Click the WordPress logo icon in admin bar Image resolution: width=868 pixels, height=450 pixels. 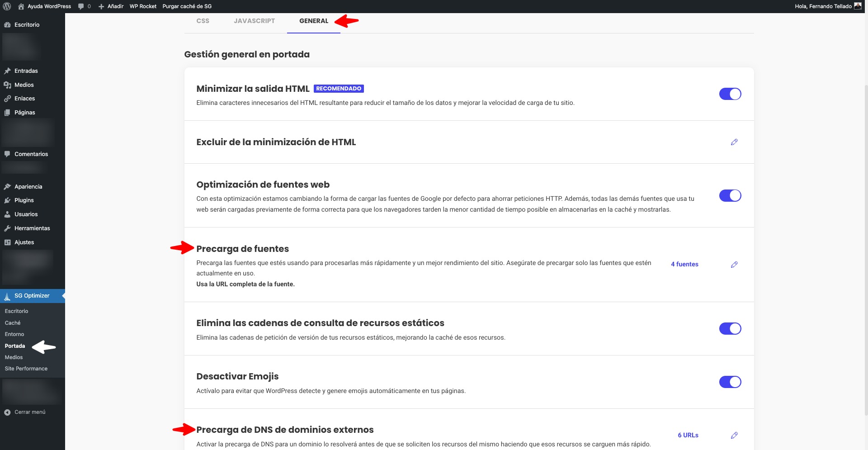pyautogui.click(x=7, y=6)
